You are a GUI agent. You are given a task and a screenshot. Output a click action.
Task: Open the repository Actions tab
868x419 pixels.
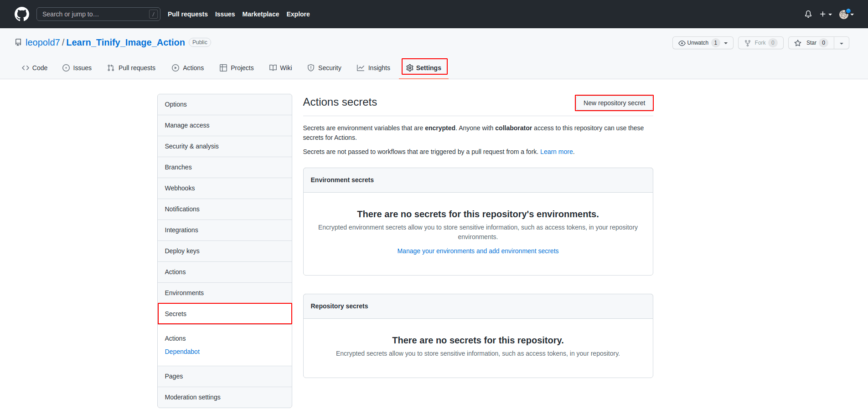pos(188,68)
